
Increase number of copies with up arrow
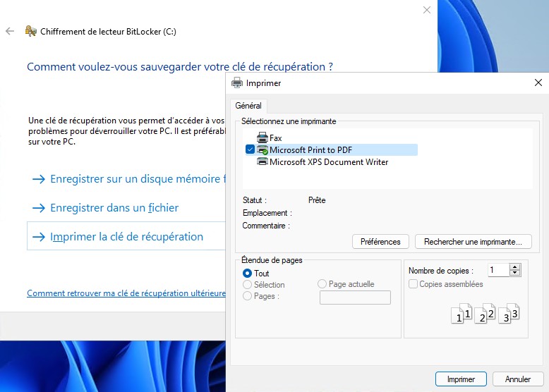tap(514, 267)
